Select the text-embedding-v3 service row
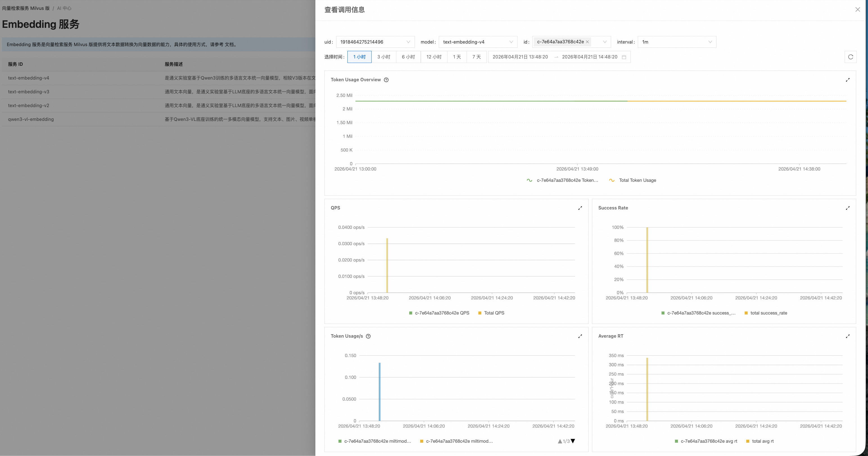The height and width of the screenshot is (456, 868). coord(159,92)
